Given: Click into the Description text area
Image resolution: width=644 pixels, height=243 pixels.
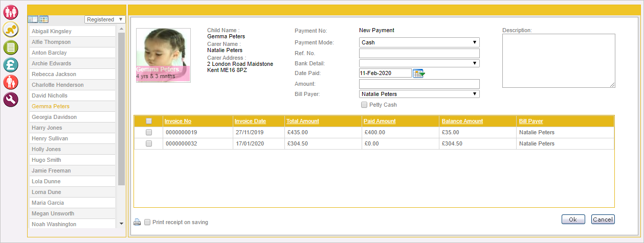Looking at the screenshot, I should [x=559, y=61].
